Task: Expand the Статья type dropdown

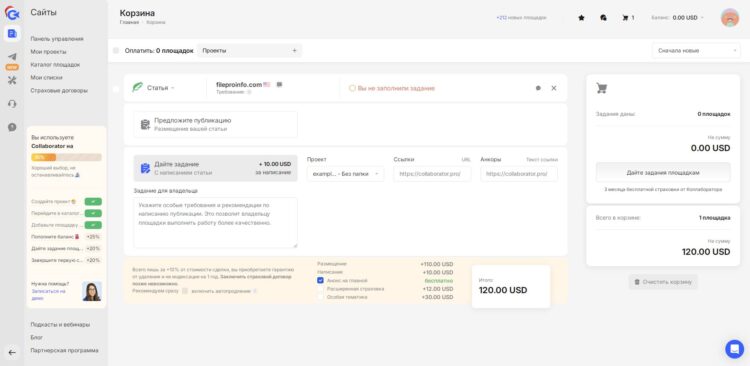Action: point(161,88)
